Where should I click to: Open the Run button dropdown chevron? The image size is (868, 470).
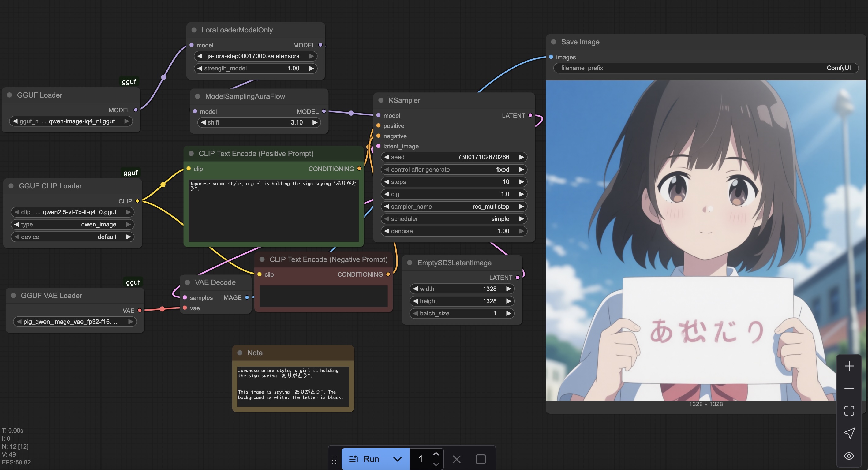pos(397,459)
